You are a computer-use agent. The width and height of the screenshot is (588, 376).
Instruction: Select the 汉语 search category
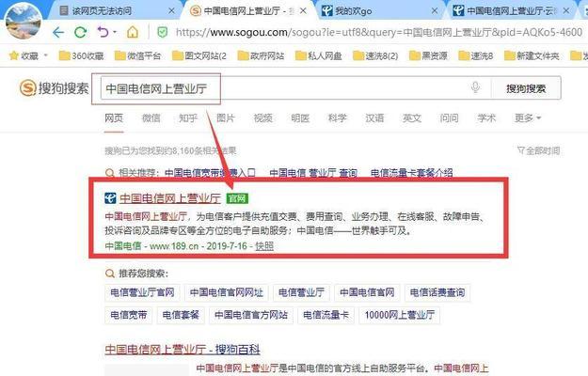coord(374,118)
